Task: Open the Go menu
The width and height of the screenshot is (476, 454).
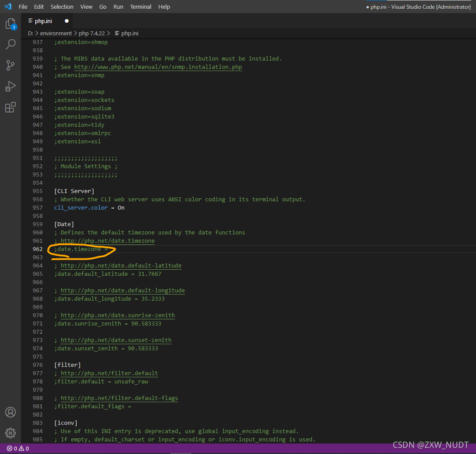Action: pos(103,7)
